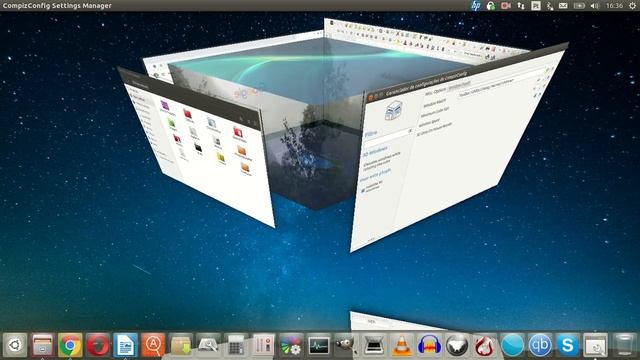Click the HP indicator in top panel

click(x=476, y=5)
